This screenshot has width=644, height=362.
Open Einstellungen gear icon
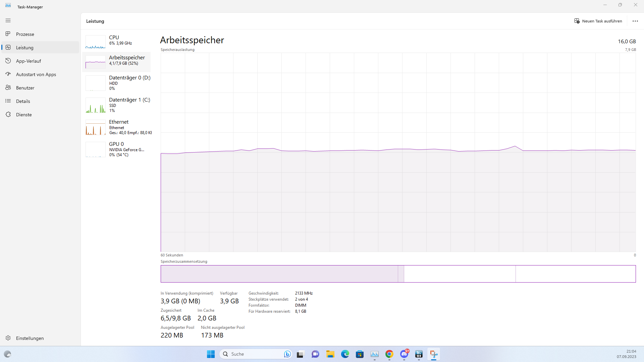(x=8, y=338)
